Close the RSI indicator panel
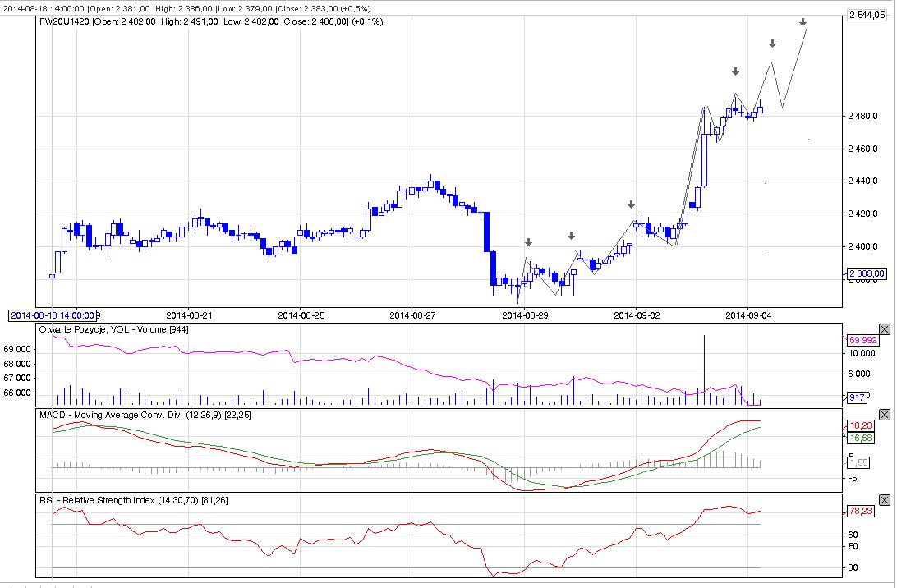The width and height of the screenshot is (897, 588). [x=885, y=499]
